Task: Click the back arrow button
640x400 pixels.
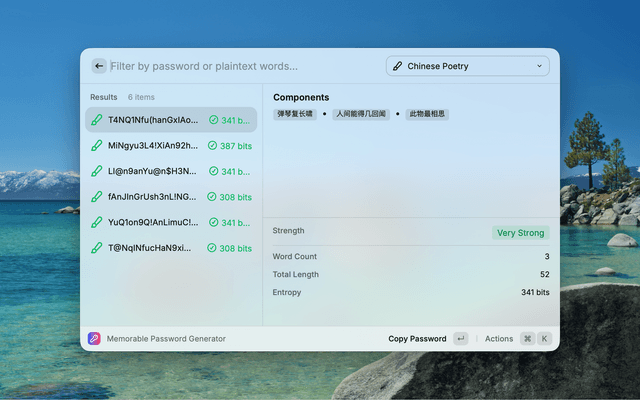Action: point(99,66)
